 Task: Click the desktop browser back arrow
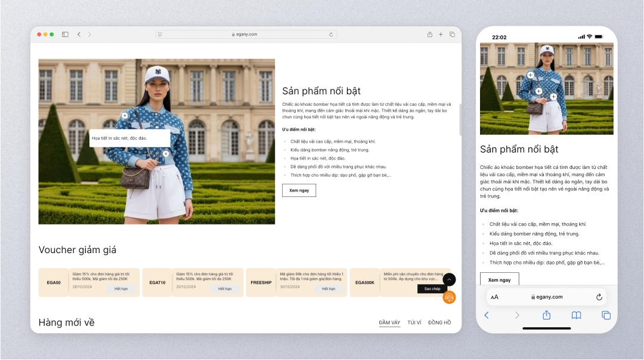click(79, 35)
